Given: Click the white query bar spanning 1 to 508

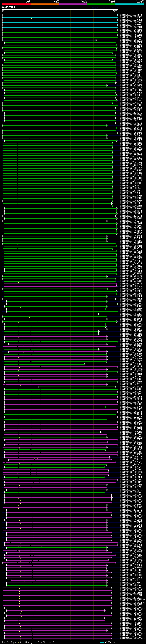Looking at the screenshot, I should [x=60, y=9].
